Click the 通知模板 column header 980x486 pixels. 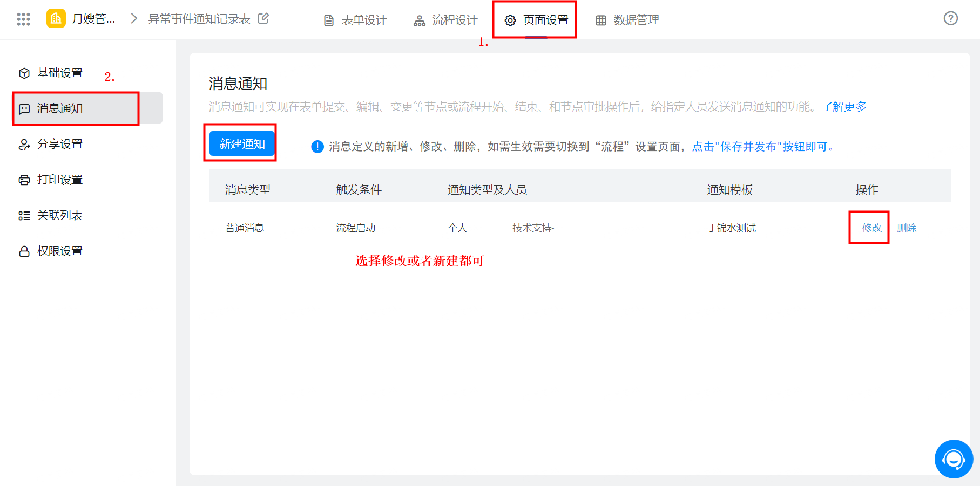[x=730, y=190]
